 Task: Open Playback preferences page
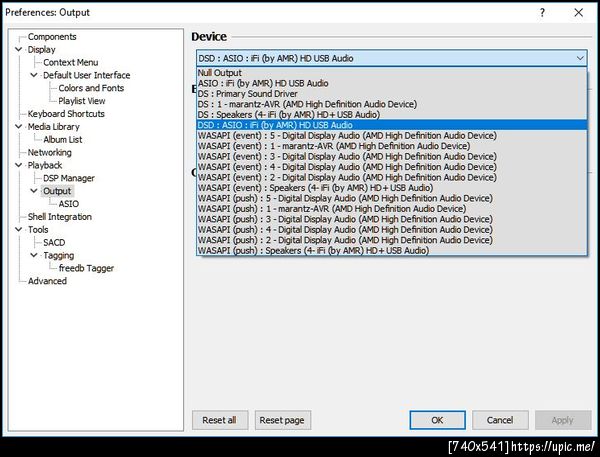45,165
